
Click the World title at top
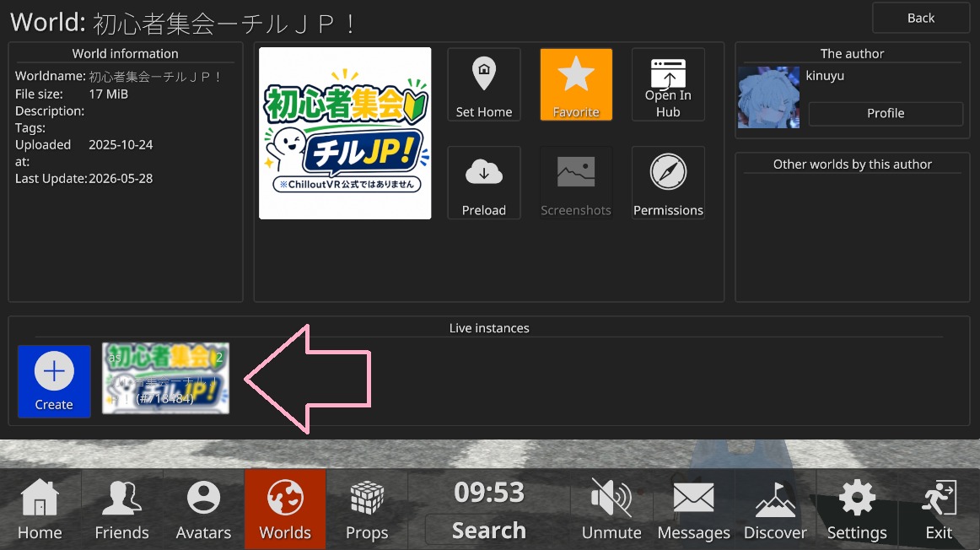[183, 23]
